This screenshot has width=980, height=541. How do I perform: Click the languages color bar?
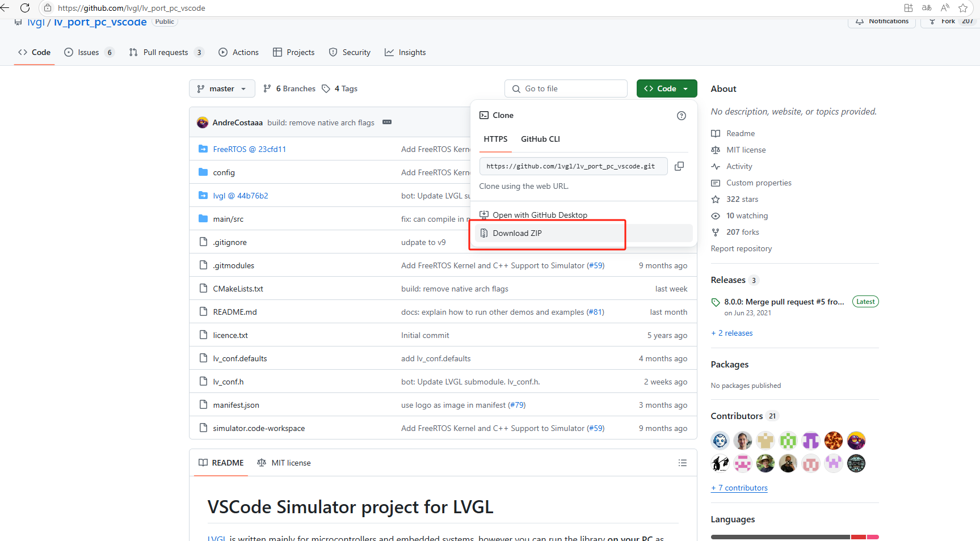point(795,537)
